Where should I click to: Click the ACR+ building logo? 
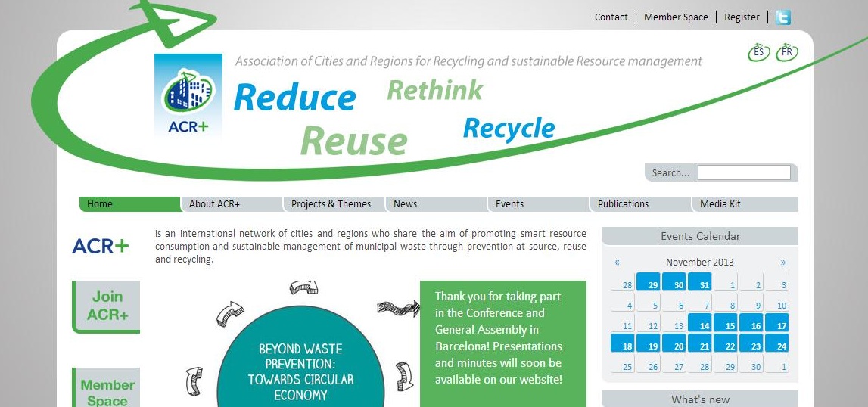188,95
